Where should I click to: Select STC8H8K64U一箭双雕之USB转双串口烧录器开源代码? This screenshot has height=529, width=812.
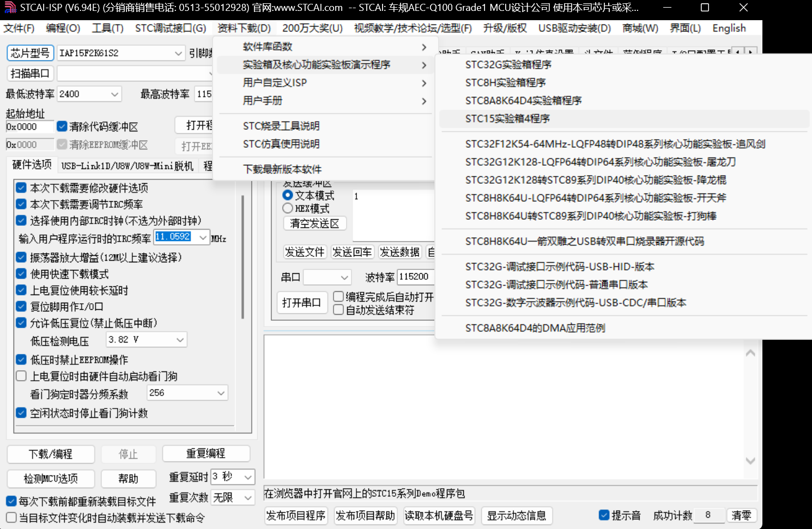pos(624,242)
